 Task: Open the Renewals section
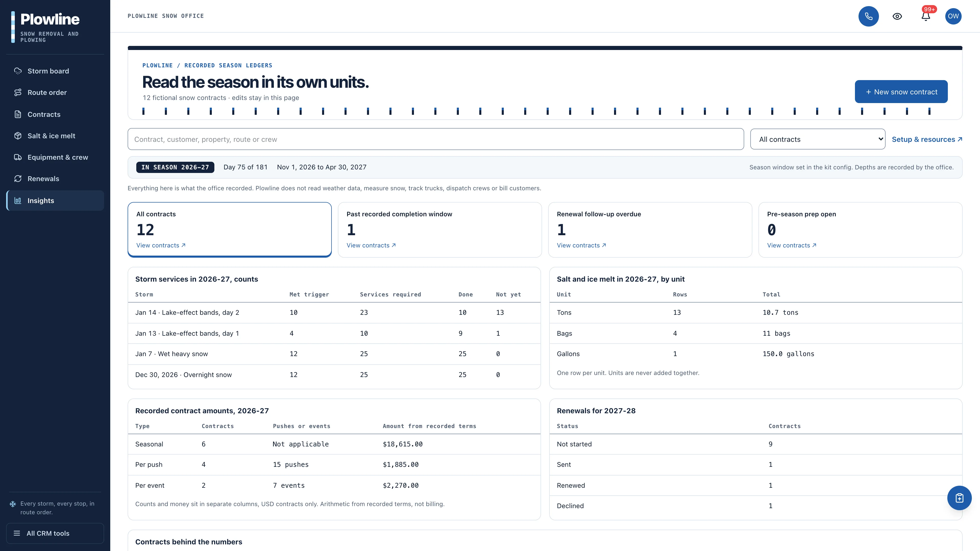click(55, 179)
